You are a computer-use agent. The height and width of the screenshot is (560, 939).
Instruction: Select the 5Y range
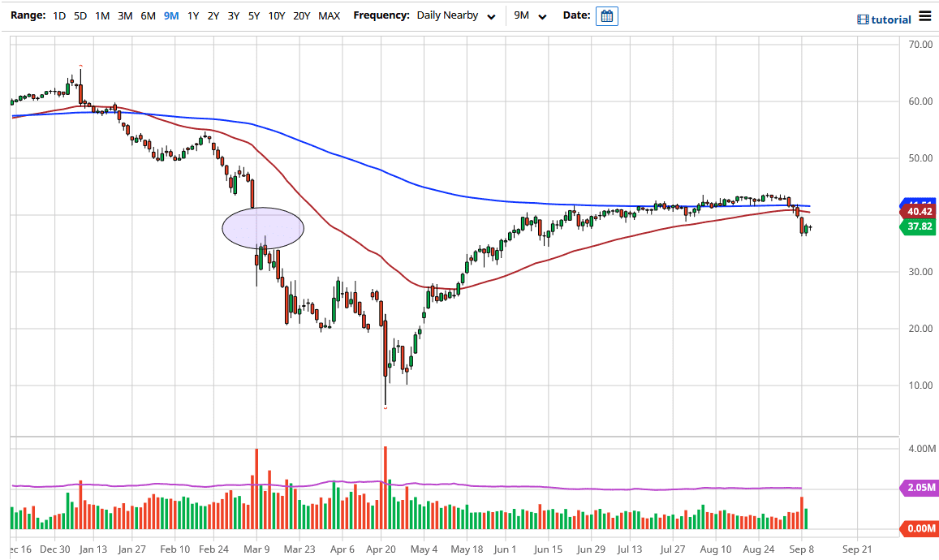point(256,15)
